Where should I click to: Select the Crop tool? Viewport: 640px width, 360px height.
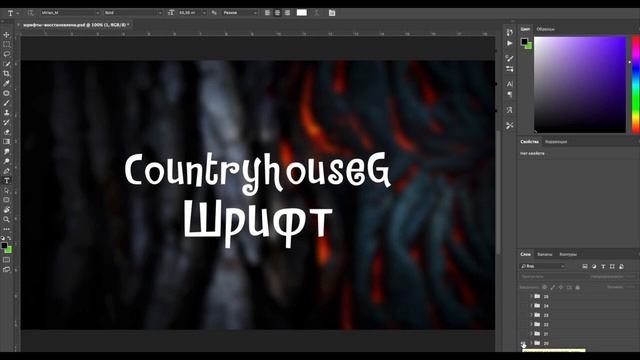(x=7, y=74)
